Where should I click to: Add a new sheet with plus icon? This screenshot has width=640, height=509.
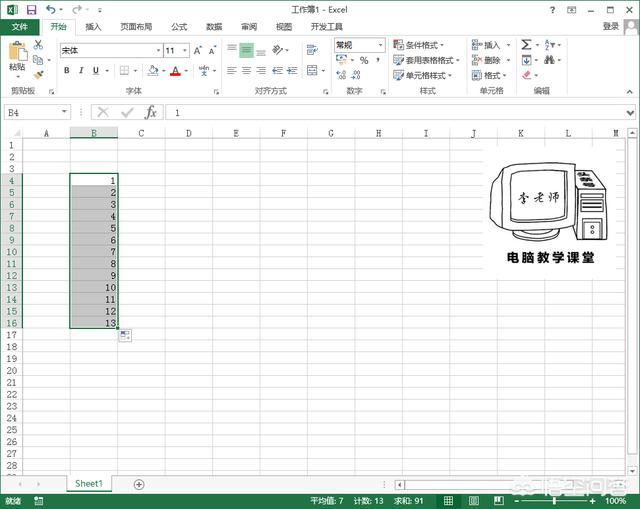click(139, 484)
